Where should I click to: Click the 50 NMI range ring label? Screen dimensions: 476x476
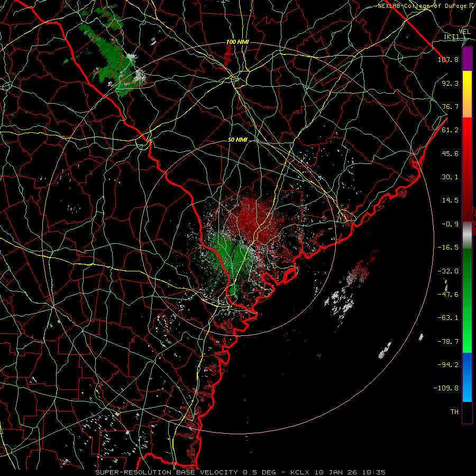[237, 140]
